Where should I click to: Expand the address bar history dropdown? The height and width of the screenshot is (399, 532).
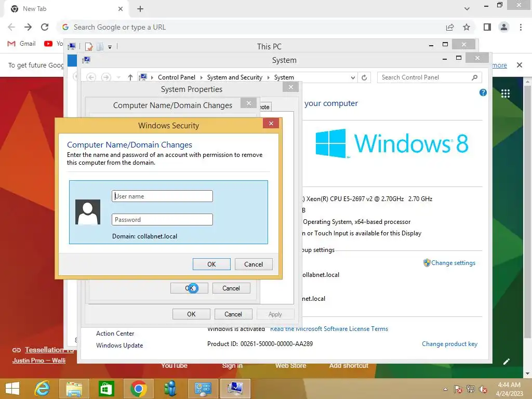(x=353, y=77)
